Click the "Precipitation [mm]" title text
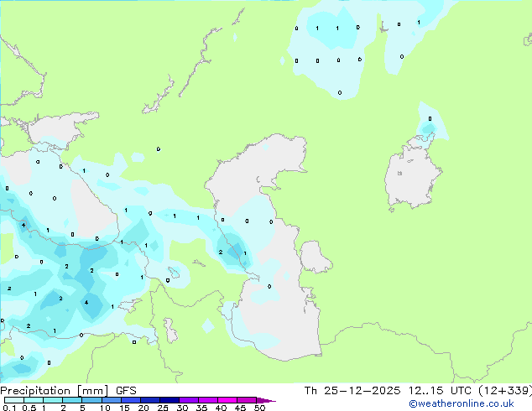 tap(55, 391)
